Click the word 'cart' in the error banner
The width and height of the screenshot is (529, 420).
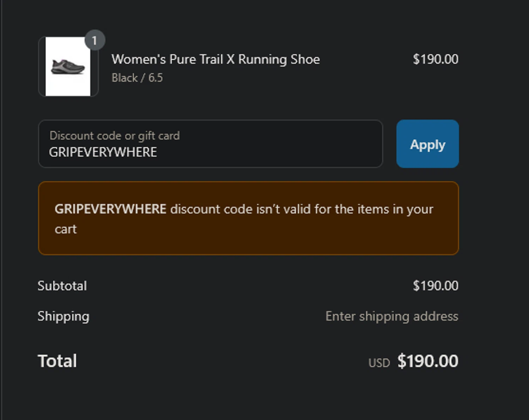tap(66, 229)
